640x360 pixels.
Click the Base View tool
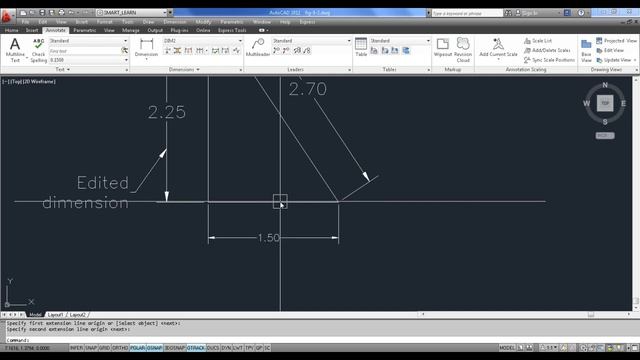pyautogui.click(x=586, y=51)
